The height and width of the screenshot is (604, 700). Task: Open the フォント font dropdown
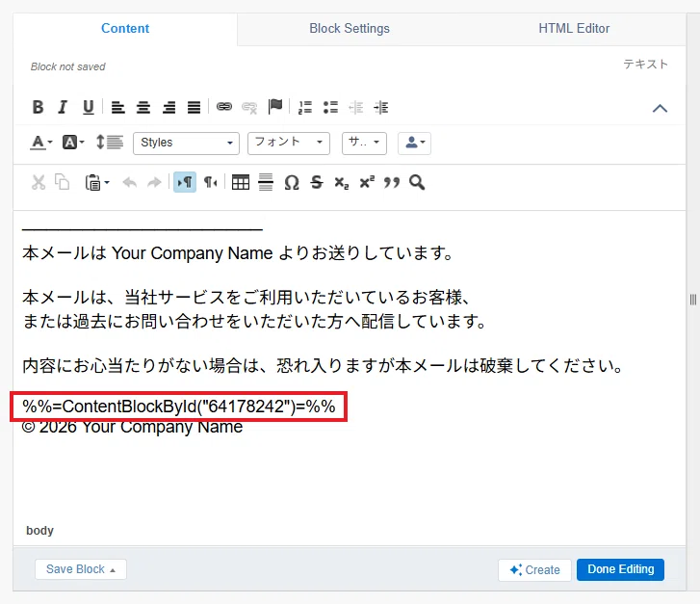pyautogui.click(x=289, y=143)
